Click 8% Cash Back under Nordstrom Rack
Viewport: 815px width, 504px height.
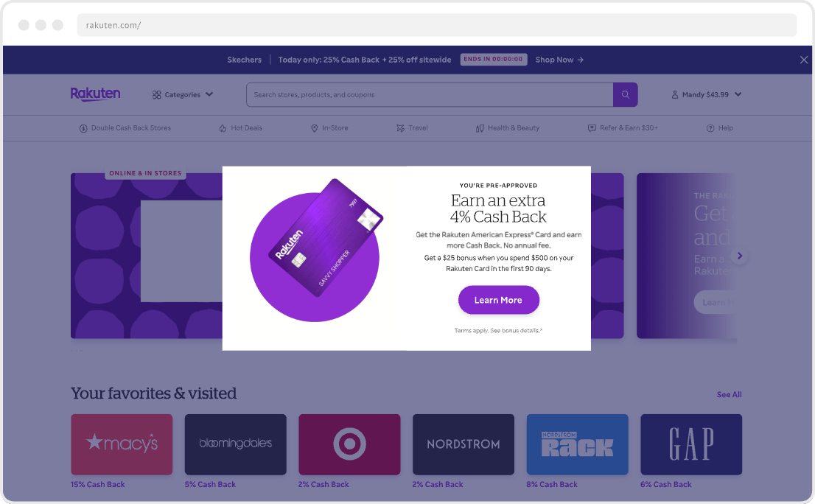[x=552, y=484]
